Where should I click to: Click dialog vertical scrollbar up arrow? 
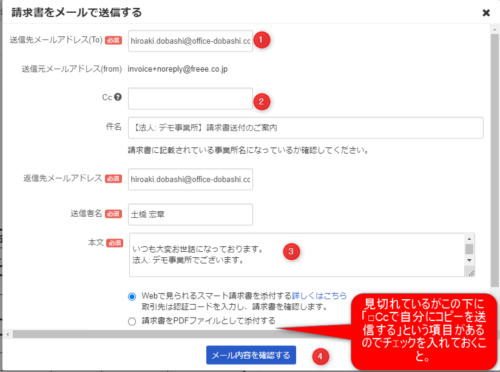coord(495,30)
